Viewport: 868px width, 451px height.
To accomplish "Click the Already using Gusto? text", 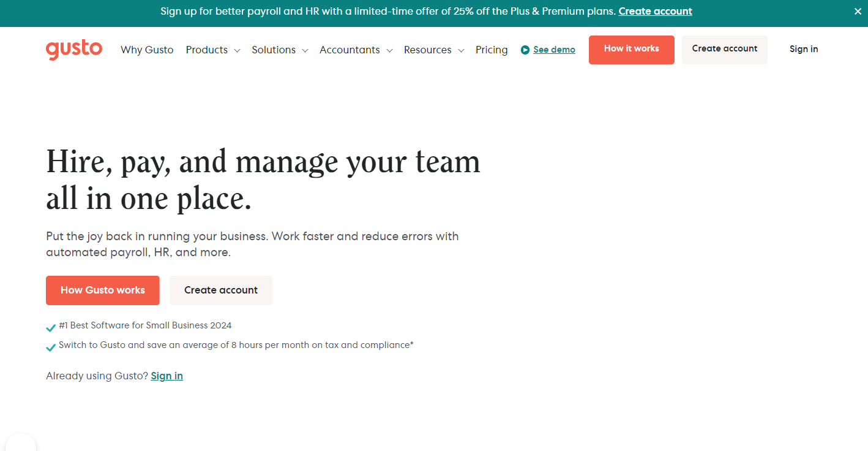I will coord(97,376).
